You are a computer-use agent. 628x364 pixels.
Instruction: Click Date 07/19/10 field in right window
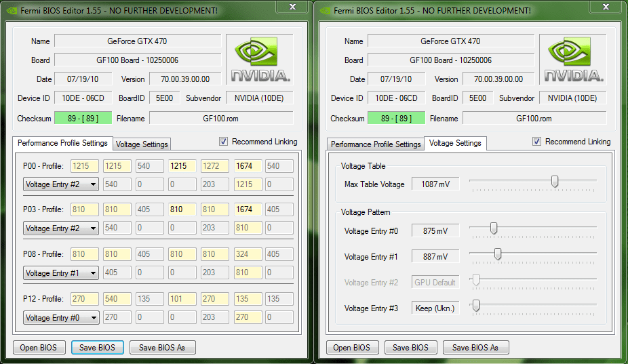click(396, 79)
